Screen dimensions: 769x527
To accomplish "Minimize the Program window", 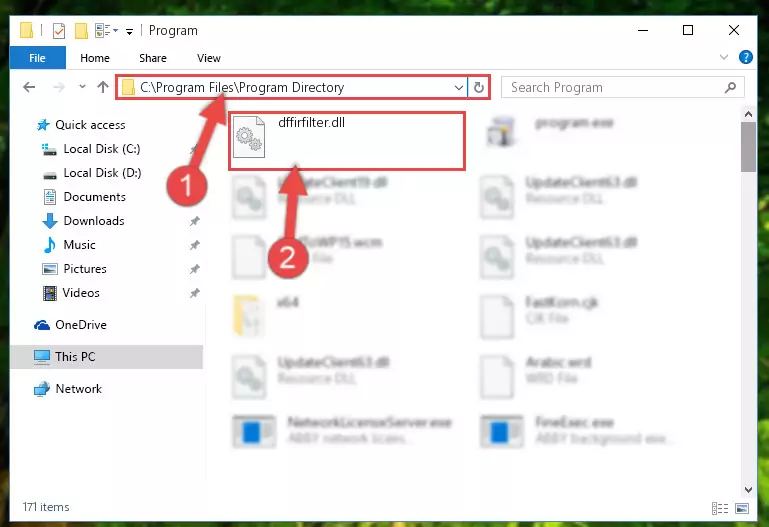I will [643, 30].
